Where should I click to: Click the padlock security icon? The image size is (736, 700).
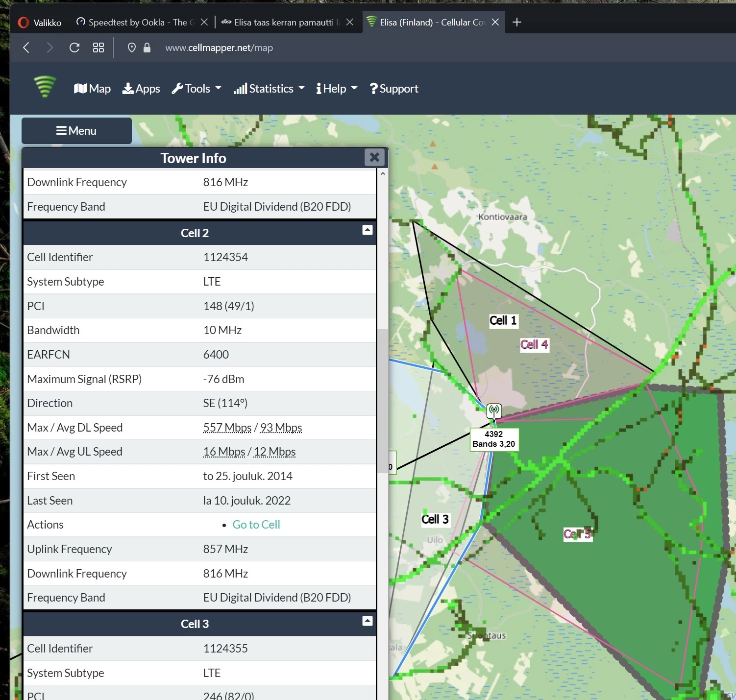point(147,48)
